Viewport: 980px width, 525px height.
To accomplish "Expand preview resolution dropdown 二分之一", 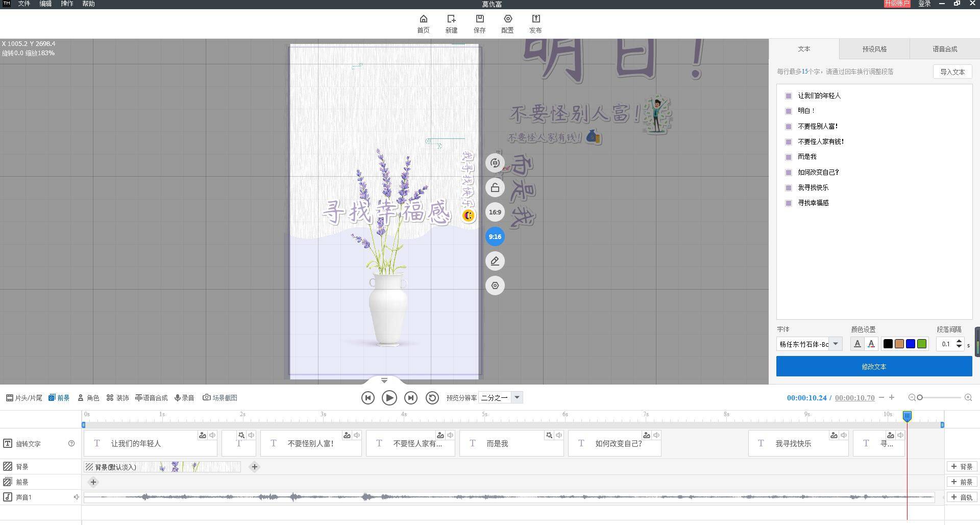I will tap(517, 398).
